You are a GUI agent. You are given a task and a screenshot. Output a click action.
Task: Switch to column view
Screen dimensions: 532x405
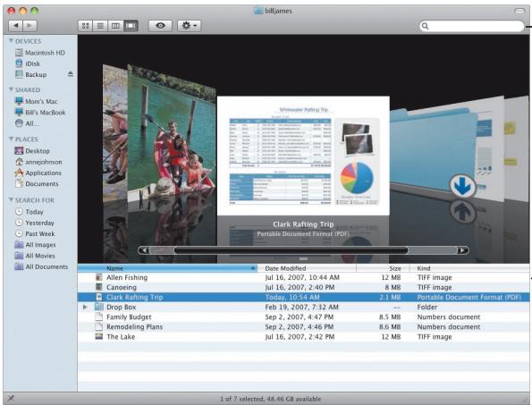pyautogui.click(x=115, y=26)
